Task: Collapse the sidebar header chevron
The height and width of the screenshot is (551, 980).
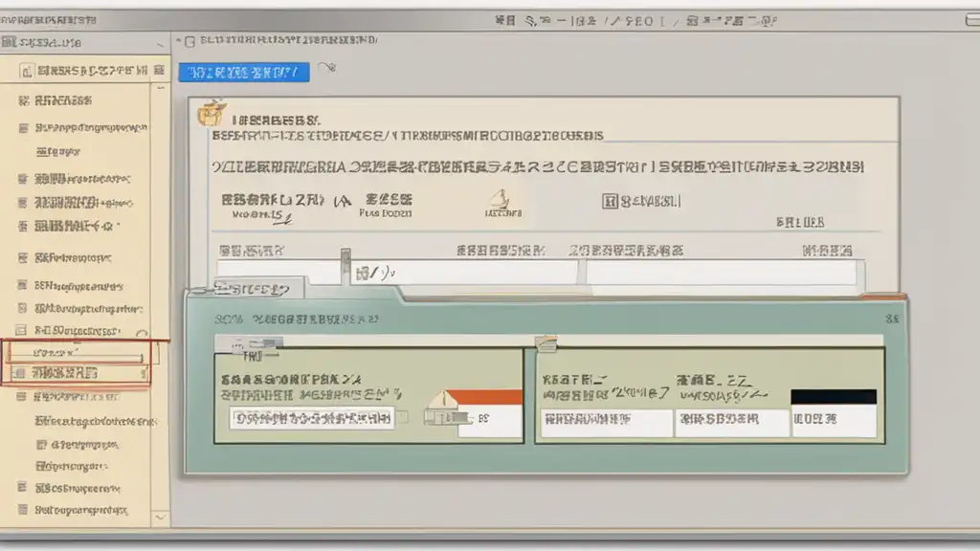Action: coord(160,44)
